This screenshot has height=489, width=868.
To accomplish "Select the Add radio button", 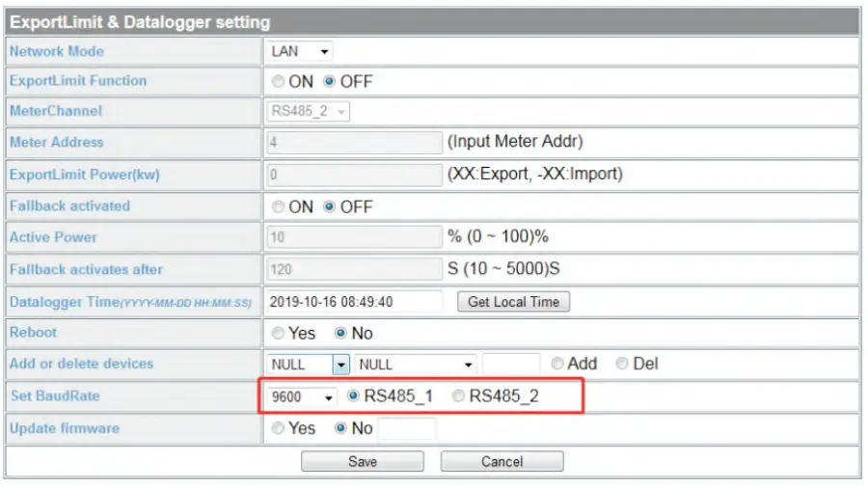I will (x=557, y=364).
